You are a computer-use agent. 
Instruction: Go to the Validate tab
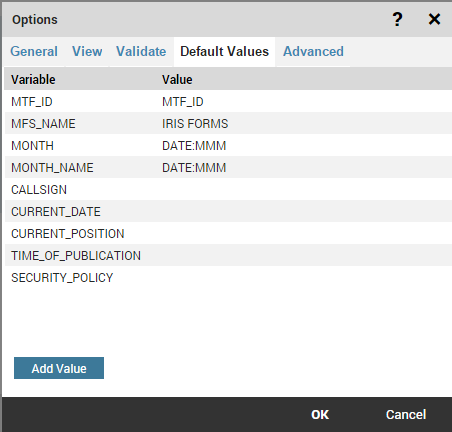pyautogui.click(x=141, y=52)
